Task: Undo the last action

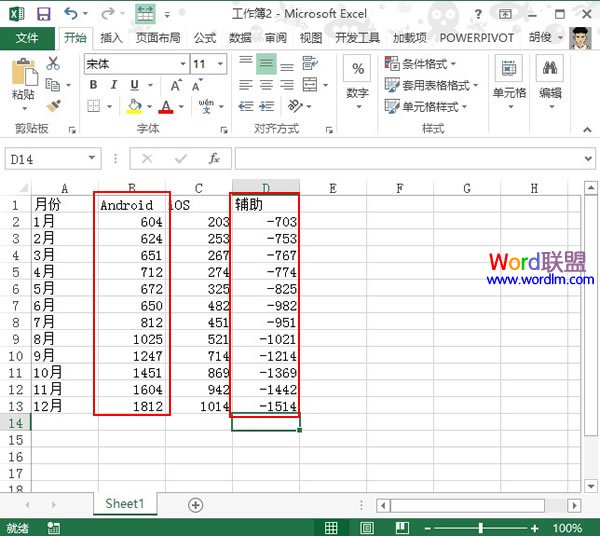Action: [71, 14]
